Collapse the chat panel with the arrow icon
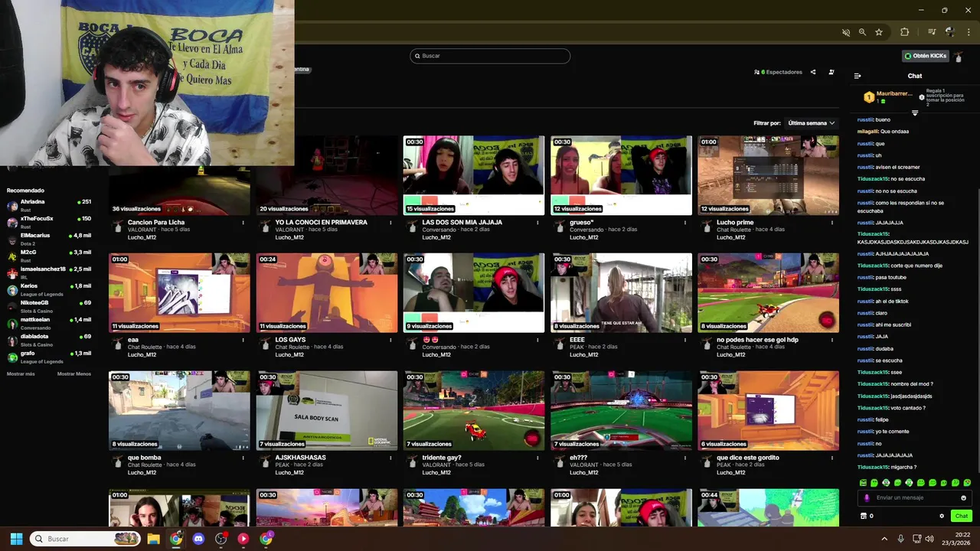Image resolution: width=980 pixels, height=551 pixels. [x=857, y=76]
